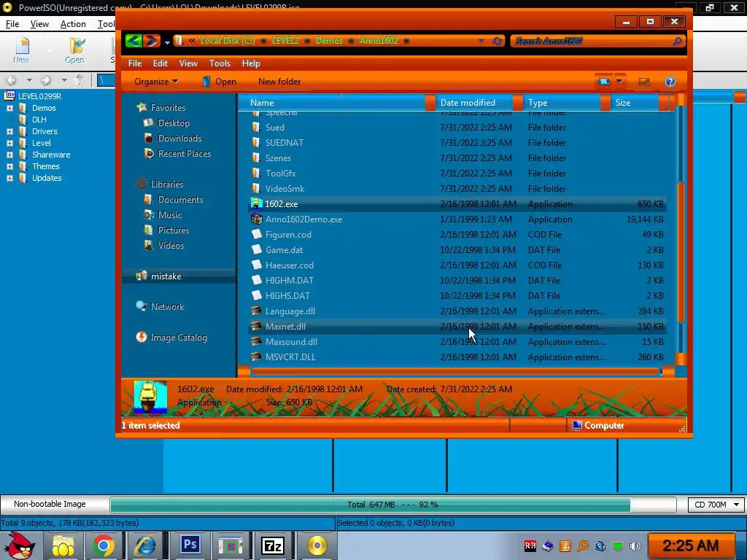Image resolution: width=747 pixels, height=560 pixels.
Task: Click the change view icon
Action: tap(603, 82)
